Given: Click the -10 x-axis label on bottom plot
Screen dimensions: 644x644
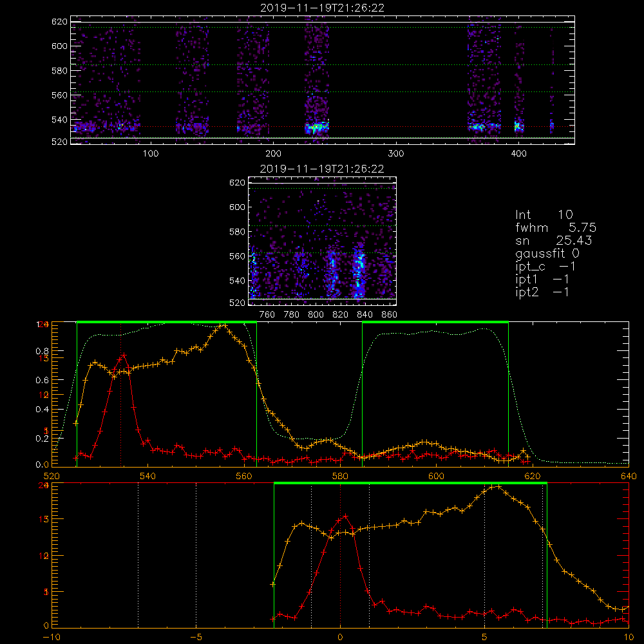Looking at the screenshot, I should (52, 638).
